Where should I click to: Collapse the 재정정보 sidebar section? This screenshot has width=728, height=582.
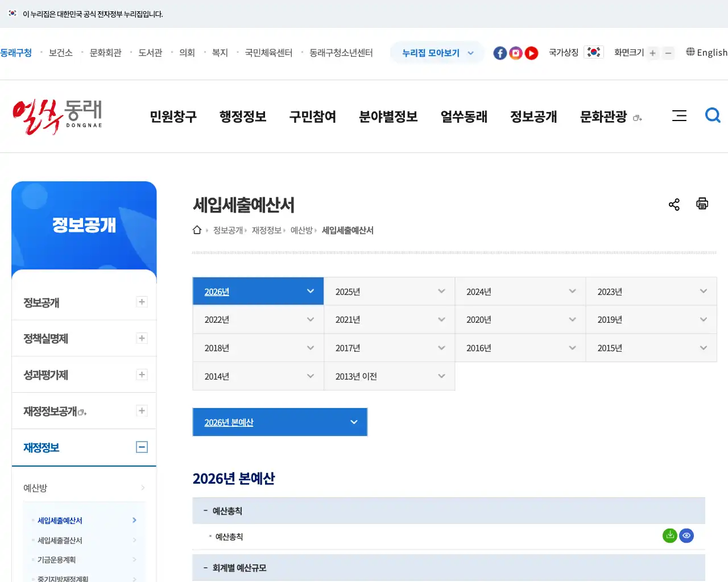(x=142, y=447)
